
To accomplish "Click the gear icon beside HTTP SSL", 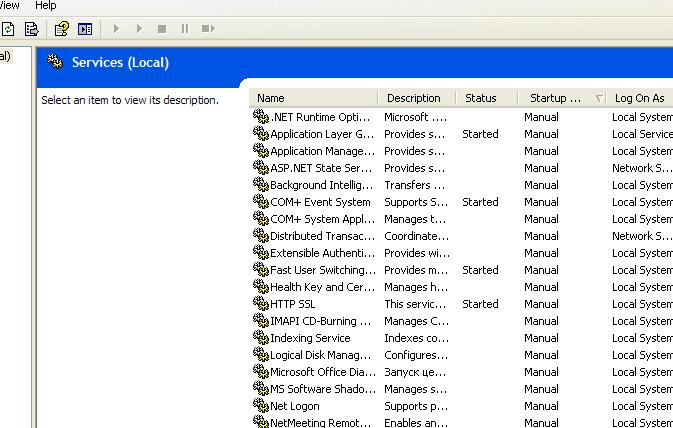I will pos(261,304).
